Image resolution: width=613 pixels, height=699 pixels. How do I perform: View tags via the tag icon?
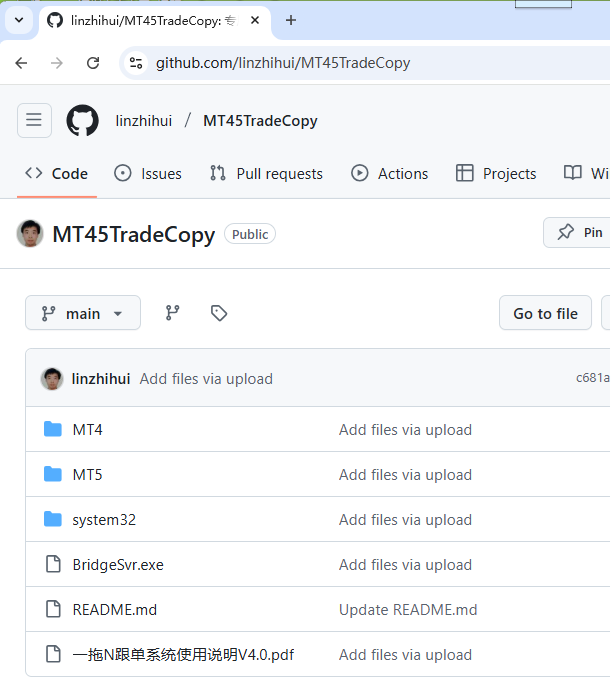[x=219, y=313]
